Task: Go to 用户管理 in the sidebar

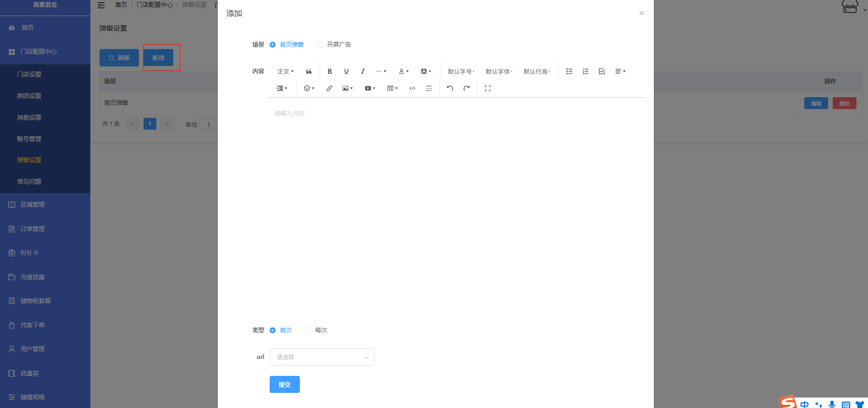Action: click(33, 349)
